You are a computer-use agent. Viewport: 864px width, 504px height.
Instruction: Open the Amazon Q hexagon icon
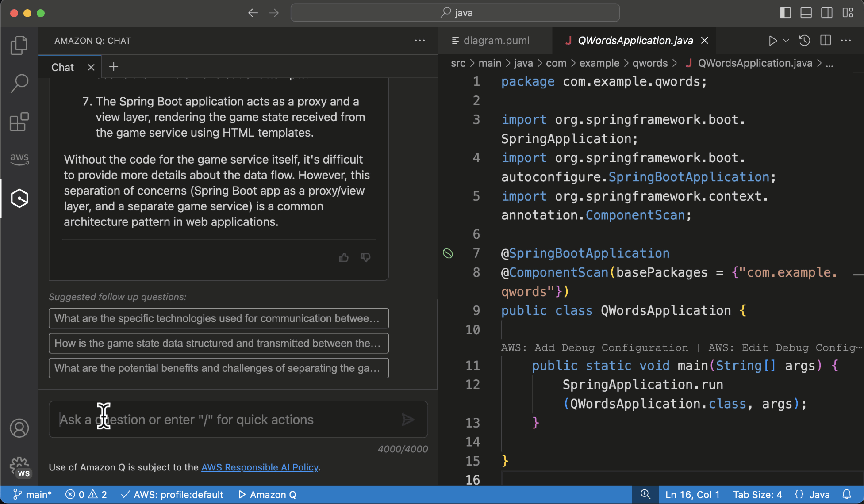[19, 199]
